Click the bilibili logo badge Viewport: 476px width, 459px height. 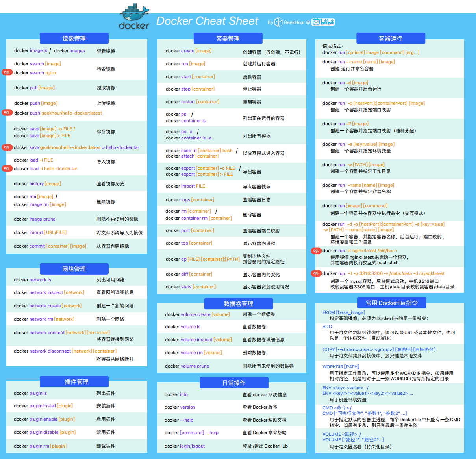click(323, 22)
